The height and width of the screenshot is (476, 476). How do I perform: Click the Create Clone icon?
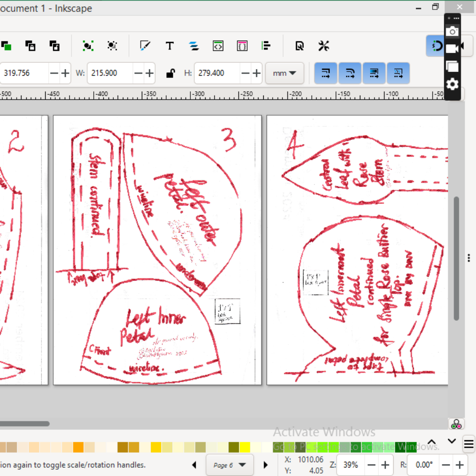[30, 46]
